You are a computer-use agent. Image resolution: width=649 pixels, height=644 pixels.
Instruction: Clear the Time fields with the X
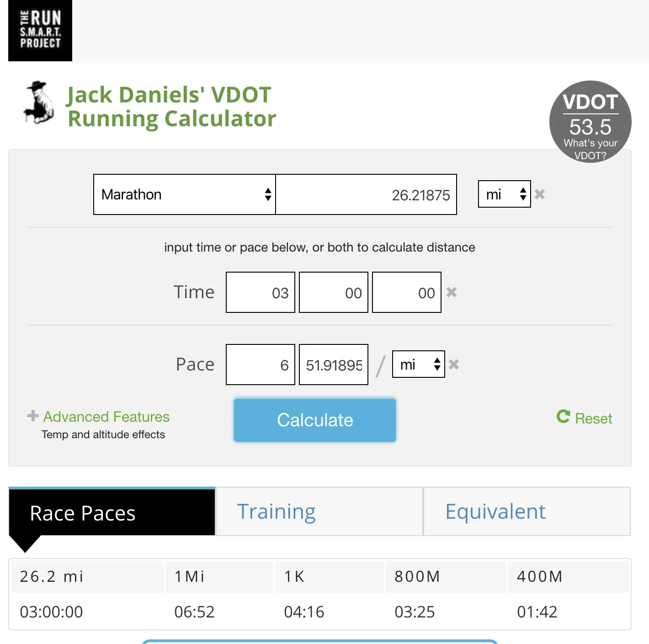coord(452,292)
